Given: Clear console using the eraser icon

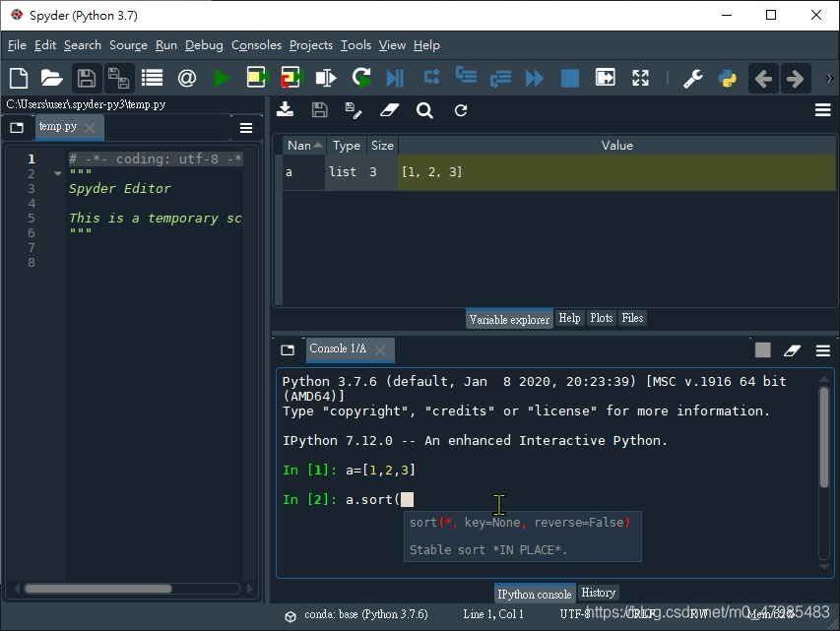Looking at the screenshot, I should tap(792, 349).
